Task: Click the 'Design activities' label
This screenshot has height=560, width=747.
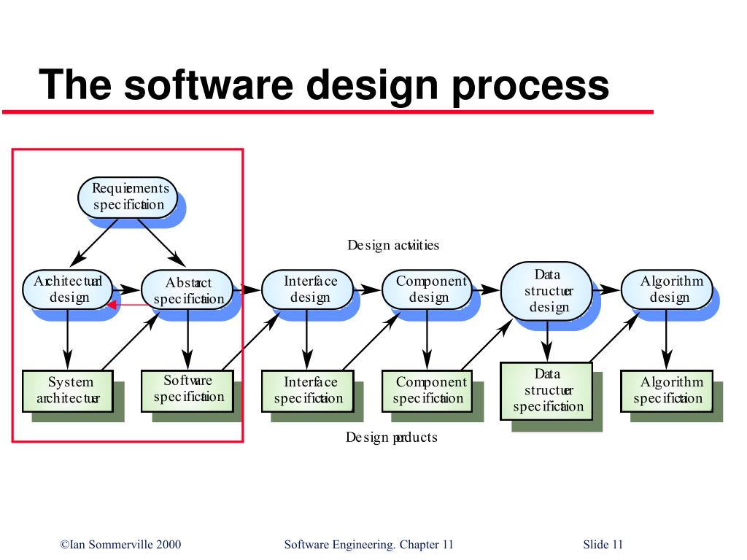Action: point(393,245)
